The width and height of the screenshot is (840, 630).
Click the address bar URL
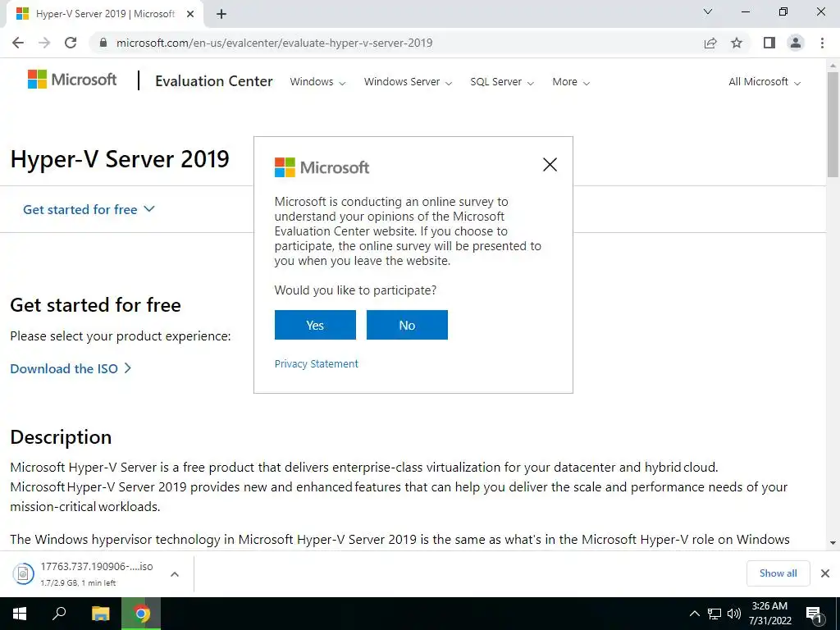(x=274, y=43)
